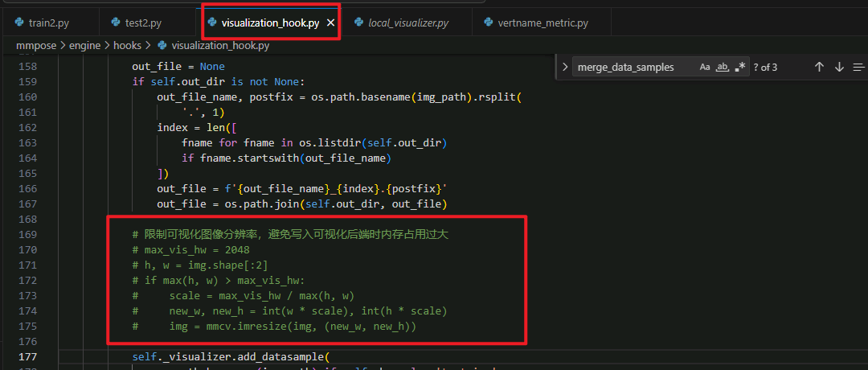Click the Python icon on vertname_metric.py tab
868x370 pixels.
pyautogui.click(x=489, y=23)
